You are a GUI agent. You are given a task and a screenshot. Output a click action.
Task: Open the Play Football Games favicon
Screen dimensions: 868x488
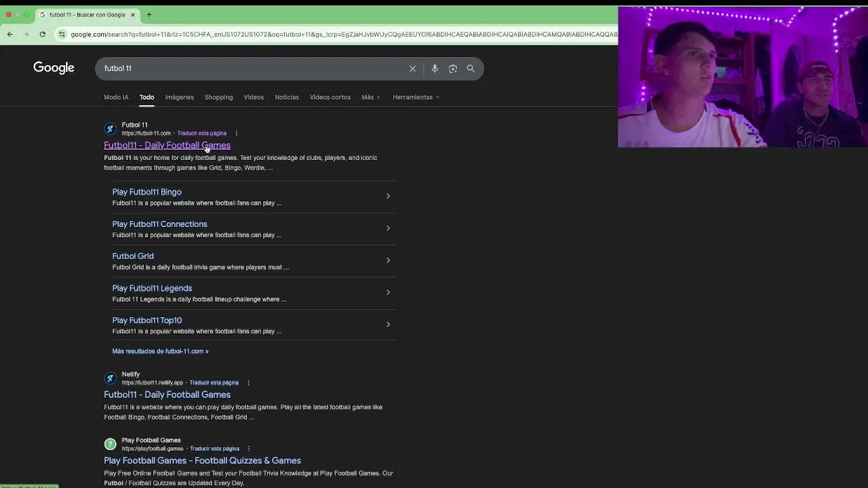pyautogui.click(x=110, y=444)
